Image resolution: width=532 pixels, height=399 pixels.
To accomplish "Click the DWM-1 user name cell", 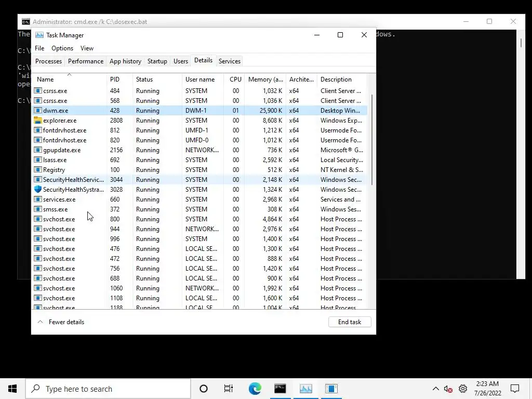I will pyautogui.click(x=196, y=110).
